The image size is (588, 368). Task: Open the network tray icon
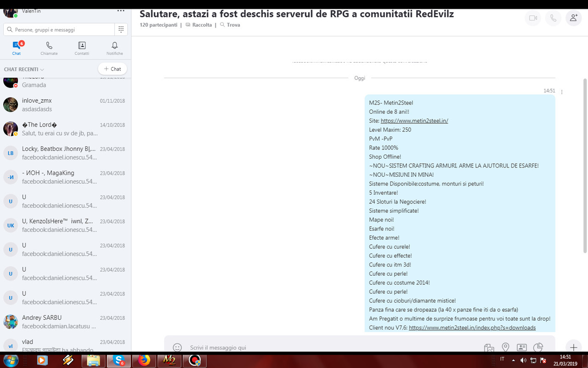click(533, 360)
